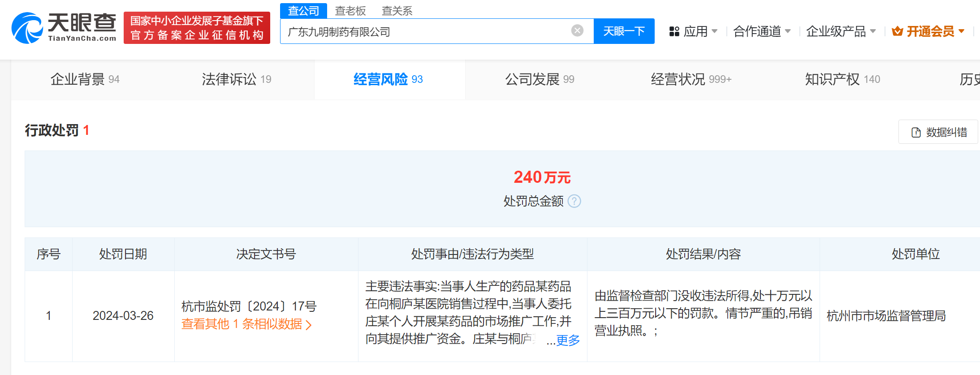Expand violation details with 更多 link
This screenshot has height=375, width=980.
pos(567,340)
